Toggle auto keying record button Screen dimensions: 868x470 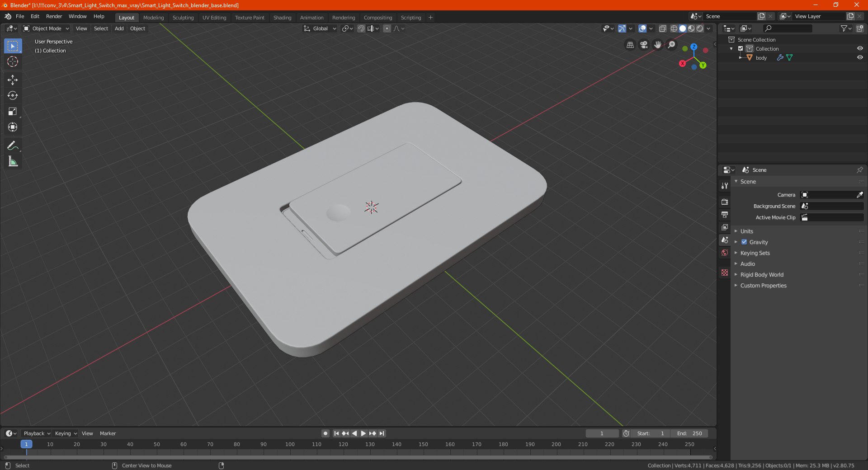[x=325, y=433]
